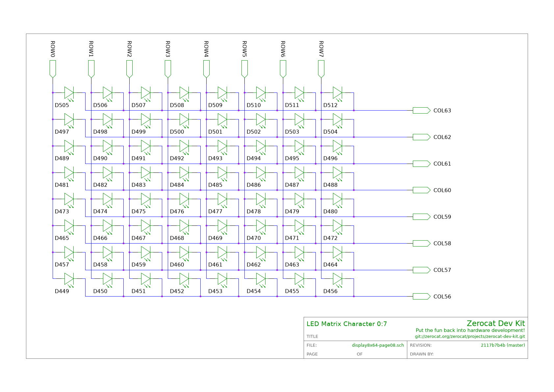Select the ROW5 input port symbol
The image size is (554, 392).
pos(244,69)
